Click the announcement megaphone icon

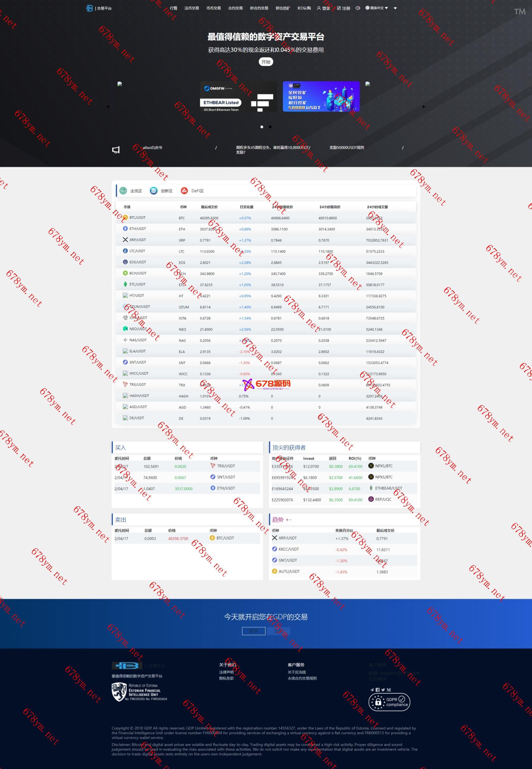(x=116, y=150)
